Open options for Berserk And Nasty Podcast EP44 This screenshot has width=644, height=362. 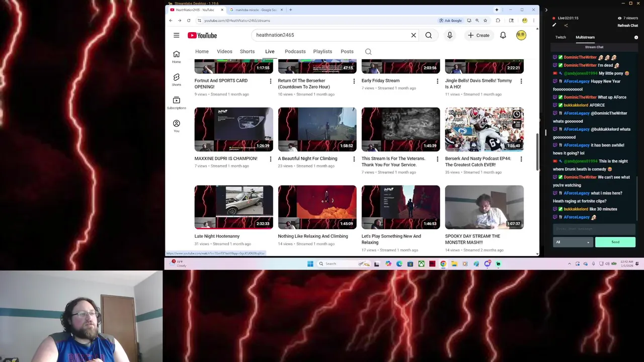[521, 159]
